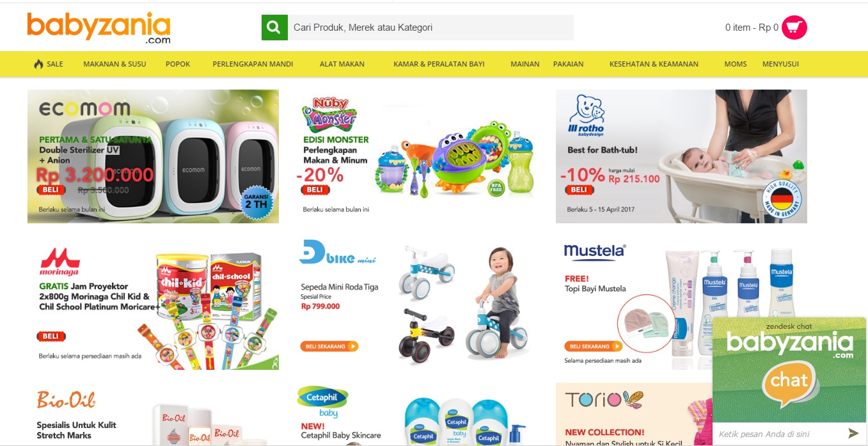Open the MAKANAN & SUSU menu

coord(114,64)
